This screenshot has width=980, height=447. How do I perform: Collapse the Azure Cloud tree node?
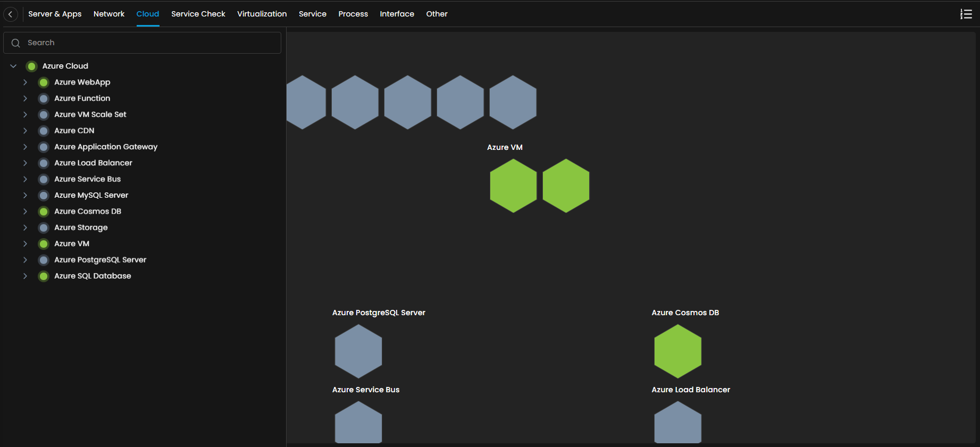[x=13, y=66]
